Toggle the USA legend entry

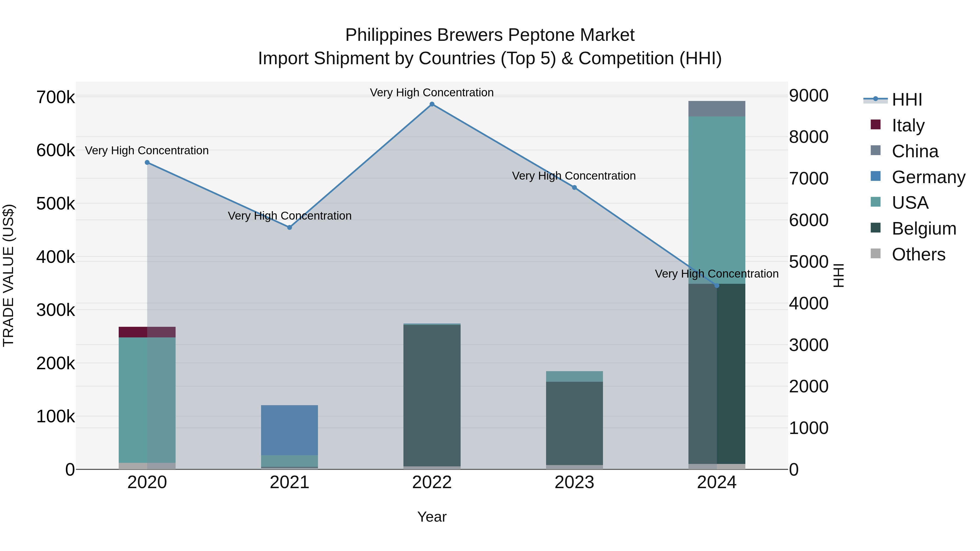[x=899, y=202]
